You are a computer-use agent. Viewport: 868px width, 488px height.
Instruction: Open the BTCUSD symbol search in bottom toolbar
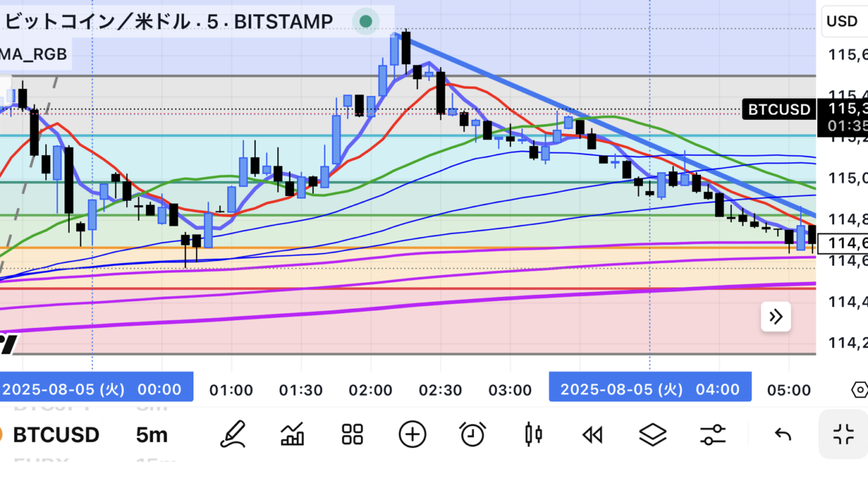coord(56,434)
